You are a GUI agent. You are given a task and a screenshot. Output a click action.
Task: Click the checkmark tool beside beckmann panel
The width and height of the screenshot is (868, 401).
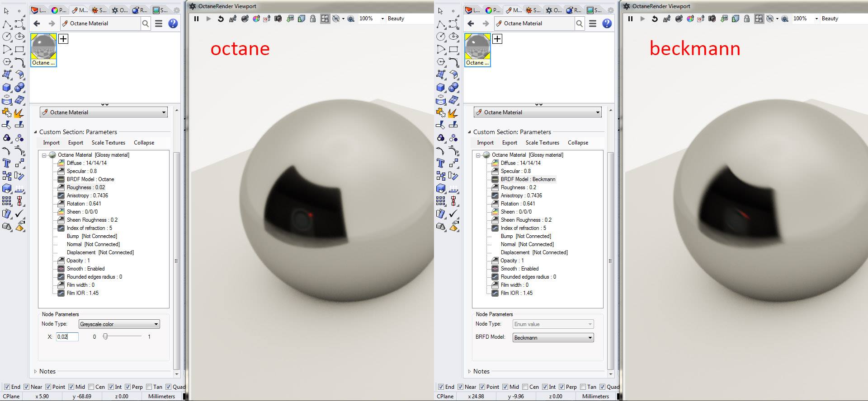[453, 214]
